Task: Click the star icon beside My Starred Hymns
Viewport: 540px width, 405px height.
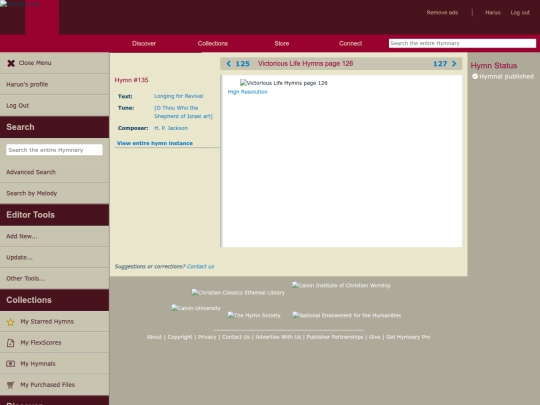Action: (11, 322)
